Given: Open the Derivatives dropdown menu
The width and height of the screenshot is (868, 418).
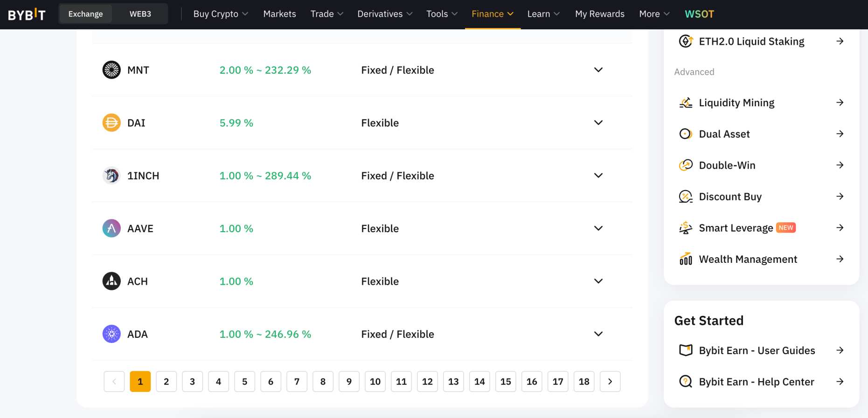Looking at the screenshot, I should point(385,14).
